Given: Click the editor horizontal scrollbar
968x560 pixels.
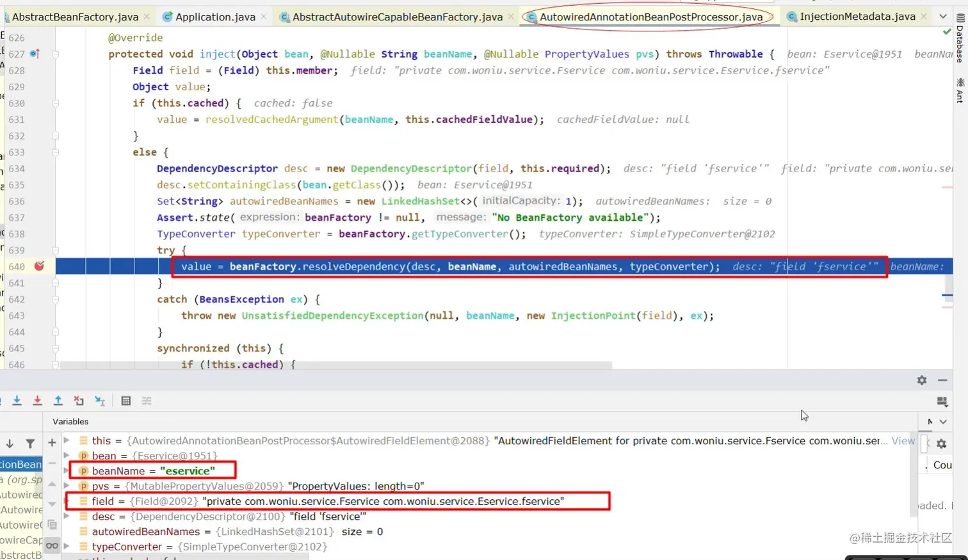Looking at the screenshot, I should pos(336,365).
